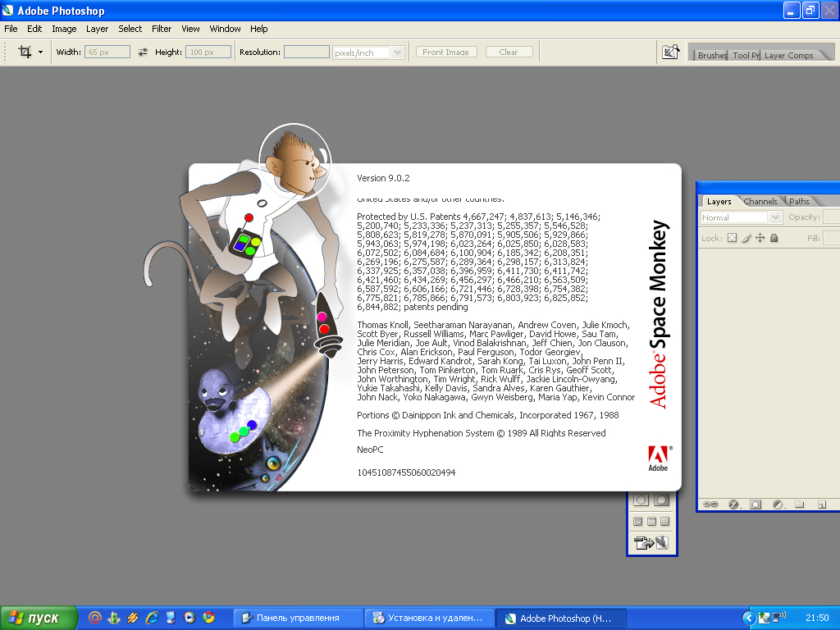
Task: Open the Layer Comps palette tab
Action: click(x=788, y=55)
